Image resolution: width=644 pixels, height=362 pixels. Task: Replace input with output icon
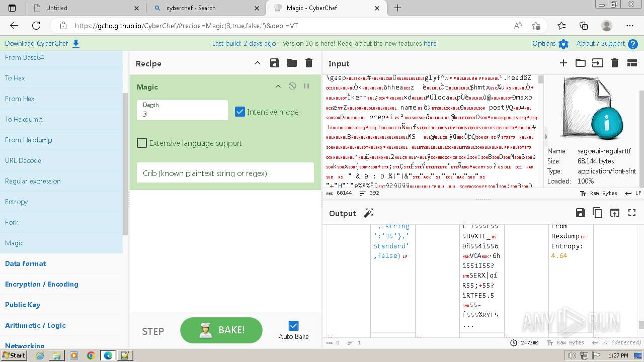tap(615, 213)
